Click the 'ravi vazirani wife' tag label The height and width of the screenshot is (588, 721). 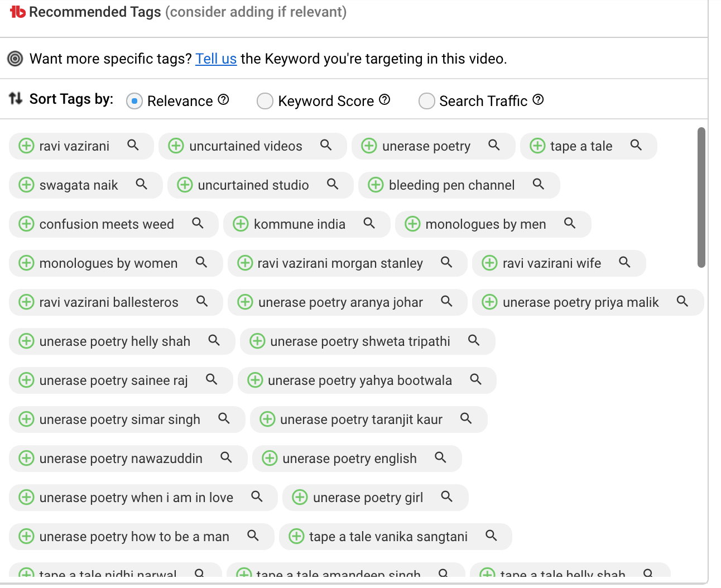(551, 263)
